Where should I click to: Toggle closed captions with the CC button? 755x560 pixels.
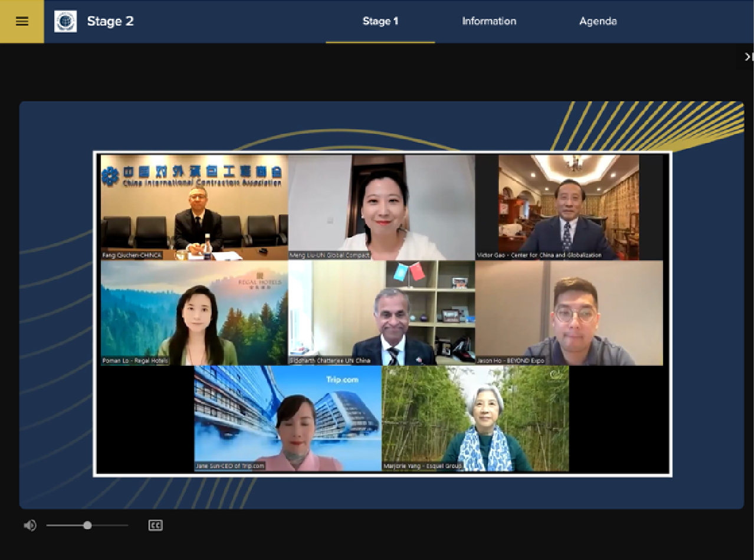pyautogui.click(x=155, y=525)
